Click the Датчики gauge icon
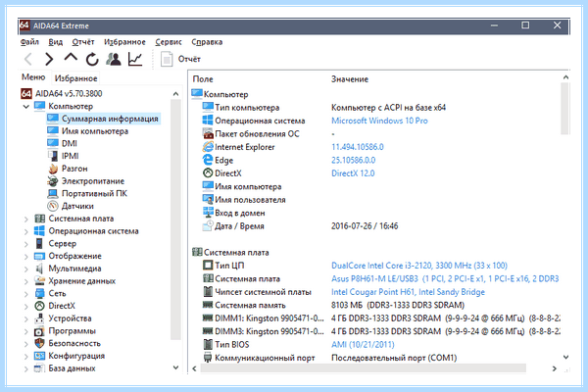588x392 pixels. pos(53,206)
